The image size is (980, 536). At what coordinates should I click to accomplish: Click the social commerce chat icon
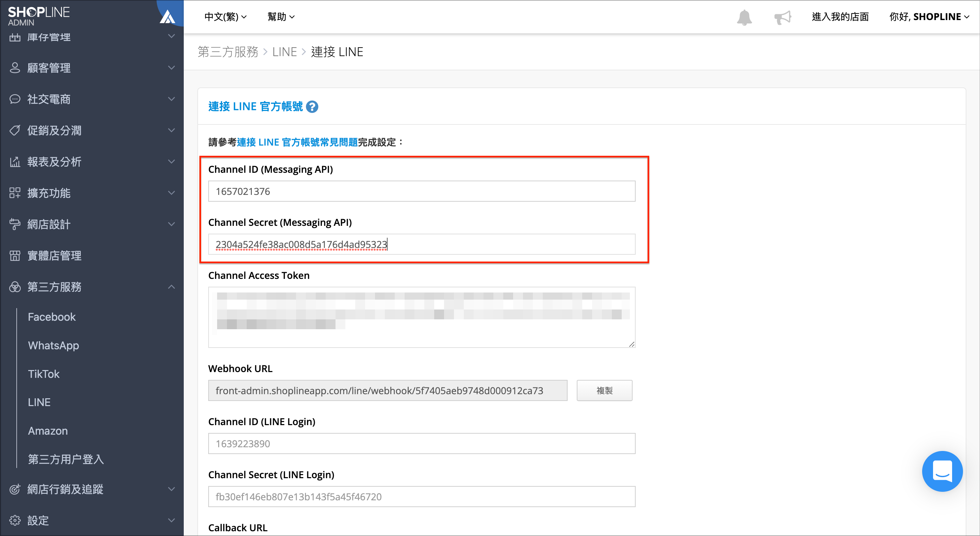coord(15,99)
